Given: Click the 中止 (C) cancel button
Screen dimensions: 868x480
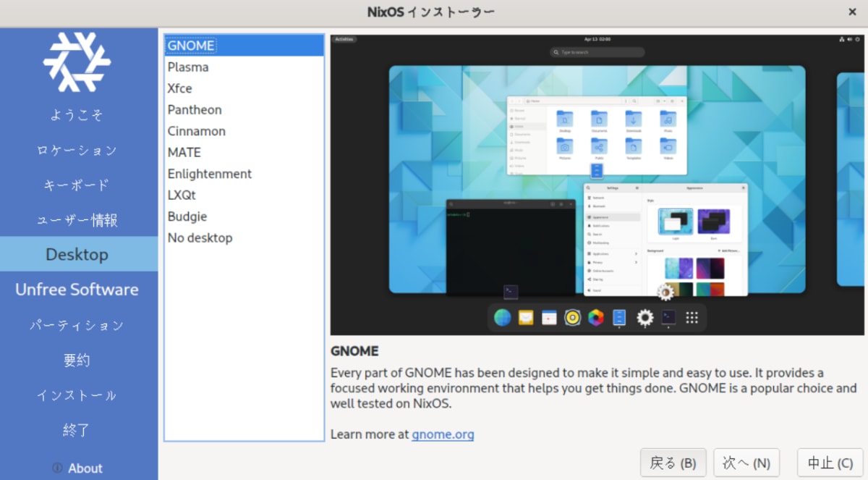Looking at the screenshot, I should tap(830, 463).
